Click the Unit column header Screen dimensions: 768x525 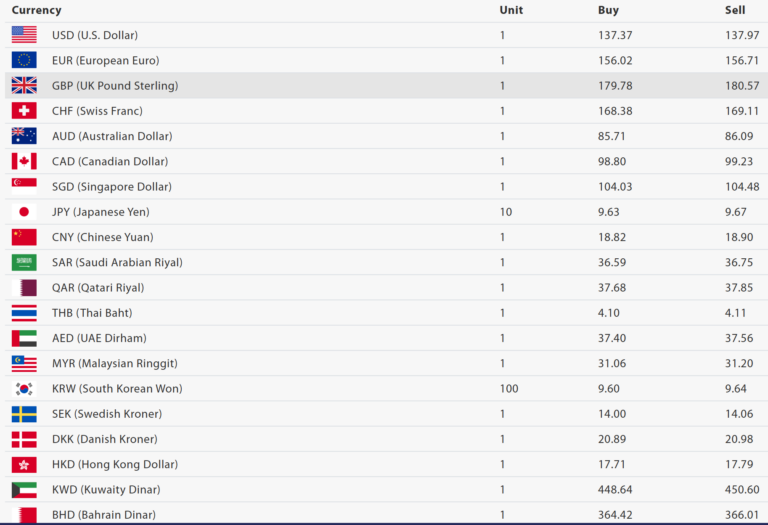coord(511,10)
